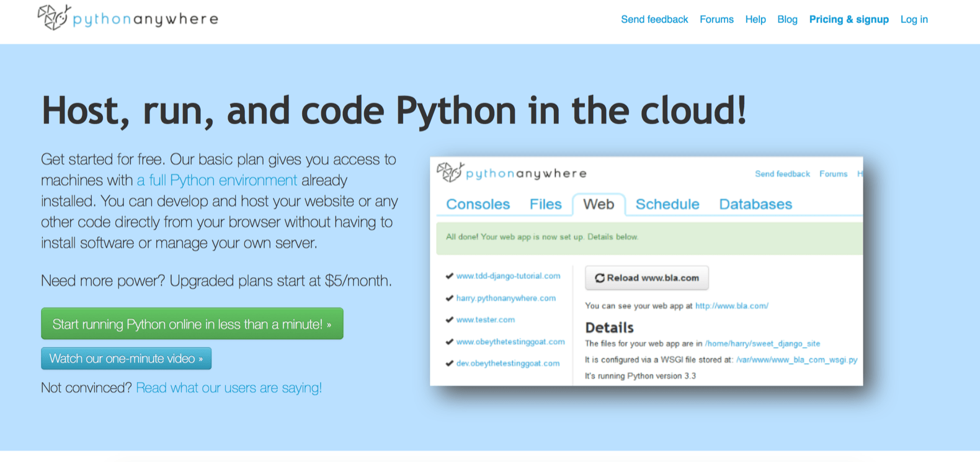This screenshot has height=462, width=980.
Task: Follow the http://www.bla.com/ link
Action: click(731, 306)
